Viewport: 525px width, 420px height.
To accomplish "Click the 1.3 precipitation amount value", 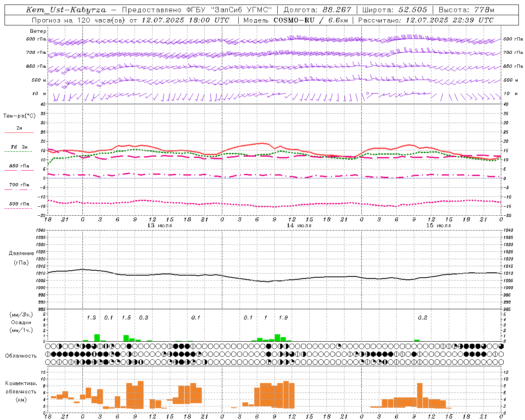I will pyautogui.click(x=91, y=317).
